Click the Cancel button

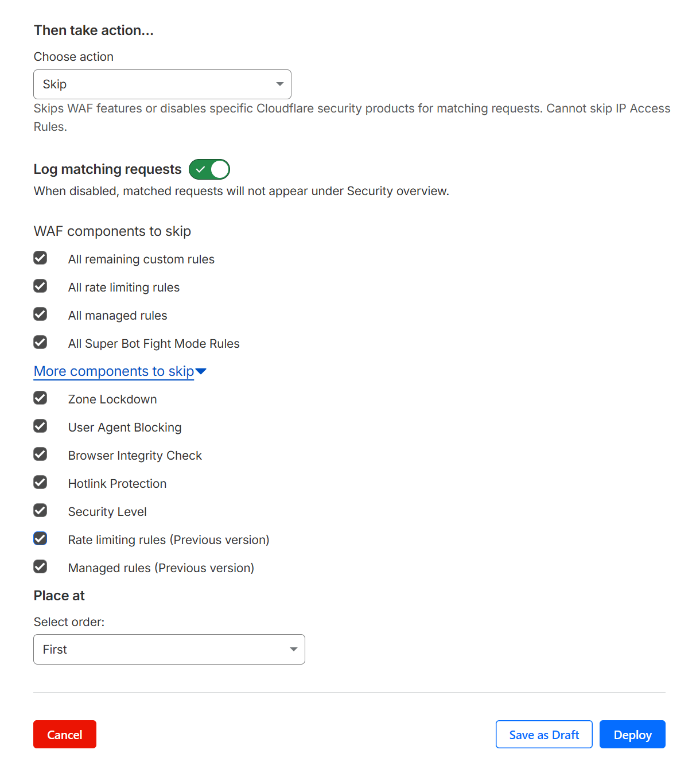click(x=64, y=734)
